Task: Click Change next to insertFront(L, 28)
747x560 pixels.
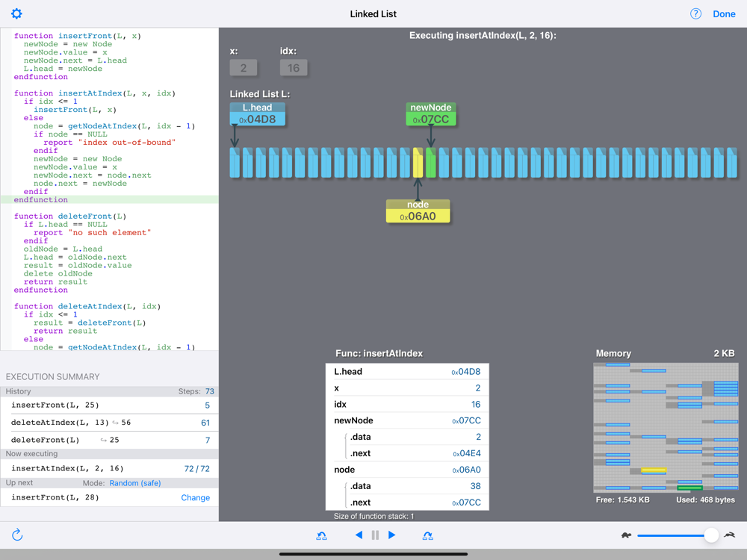Action: pos(195,497)
